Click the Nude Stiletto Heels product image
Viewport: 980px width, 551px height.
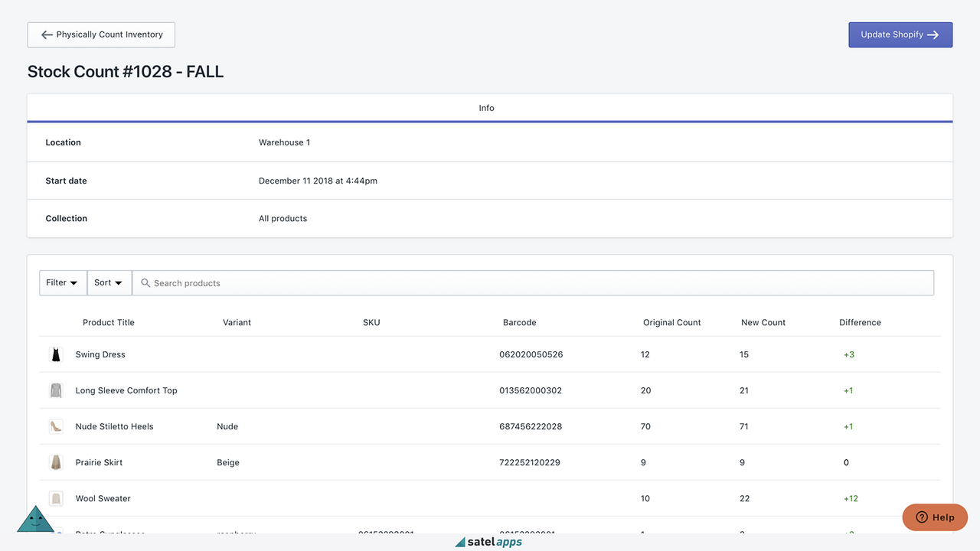55,425
